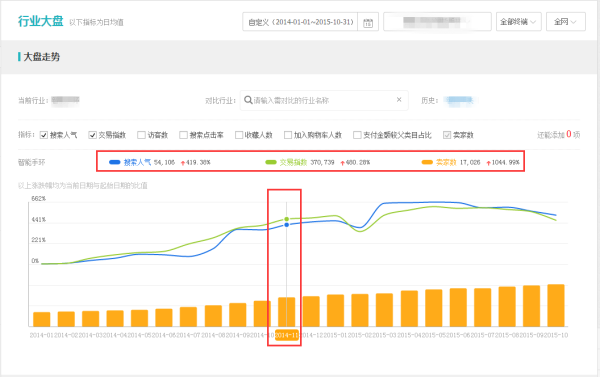Click the 441% y-axis label
600x377 pixels.
[x=39, y=220]
